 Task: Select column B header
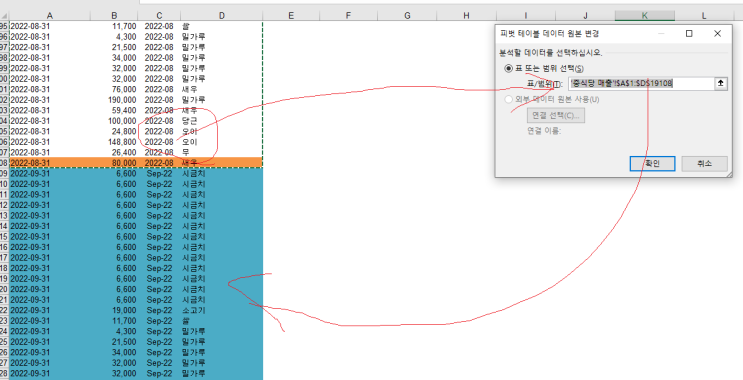[114, 16]
